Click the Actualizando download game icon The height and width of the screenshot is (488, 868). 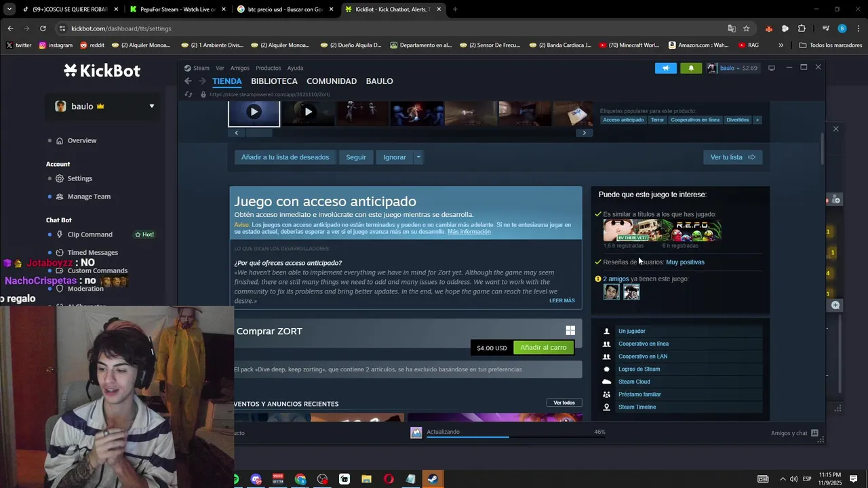click(416, 432)
